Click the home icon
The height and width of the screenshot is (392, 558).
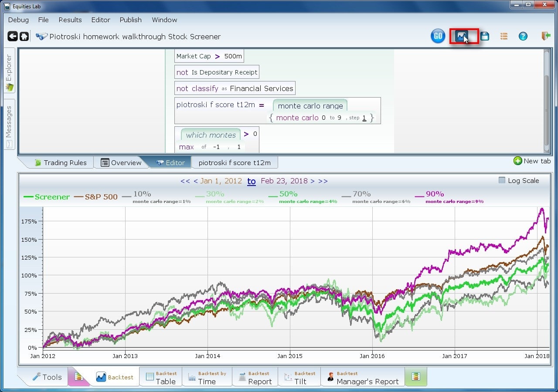(x=24, y=37)
